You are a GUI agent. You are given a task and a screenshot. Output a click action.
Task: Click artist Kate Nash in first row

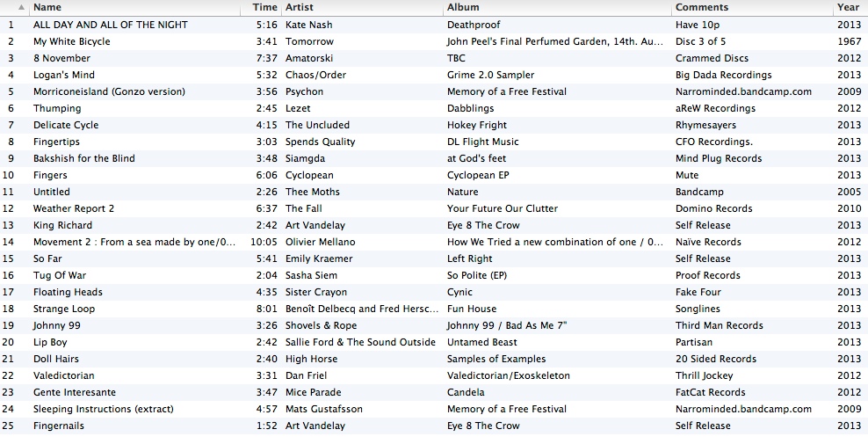pos(308,25)
